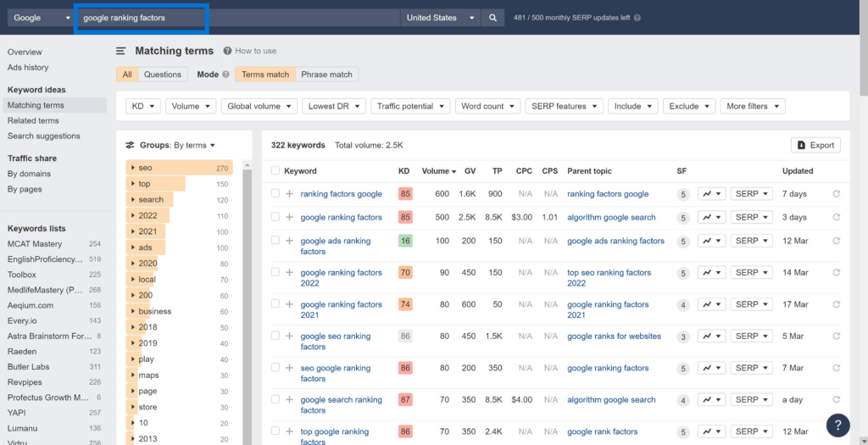Switch to Phrase match mode

tap(326, 75)
